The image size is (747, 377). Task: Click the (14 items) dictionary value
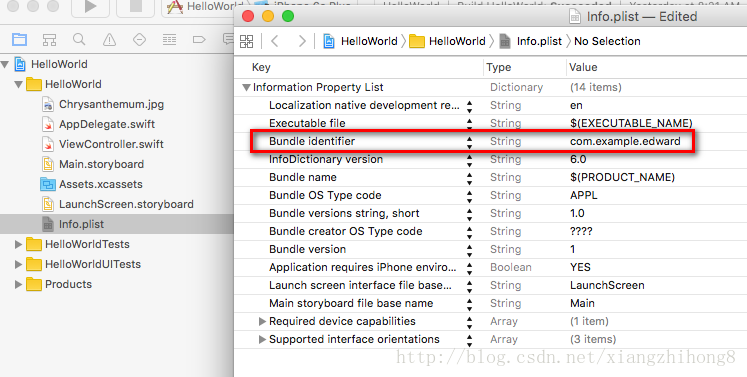tap(596, 88)
